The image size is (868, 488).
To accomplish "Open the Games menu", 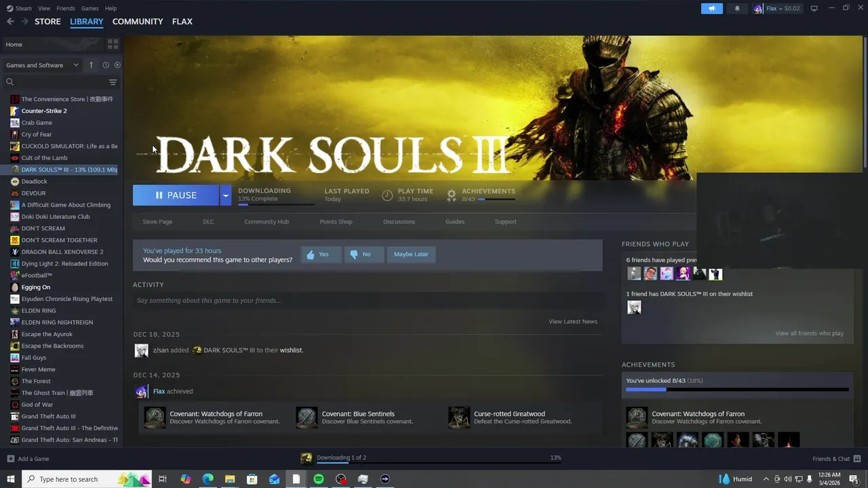I will pyautogui.click(x=90, y=8).
